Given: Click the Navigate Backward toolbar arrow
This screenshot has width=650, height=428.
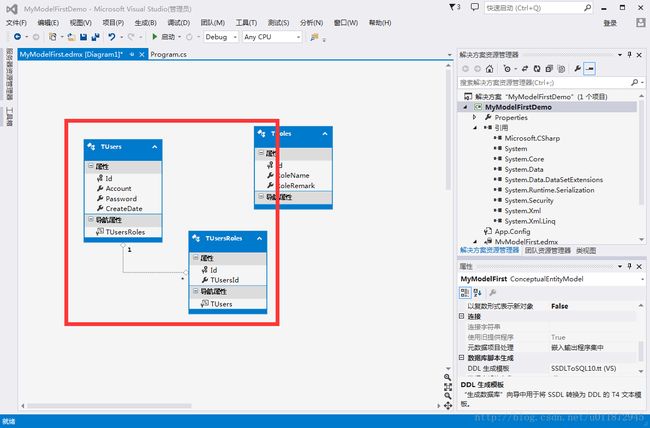Looking at the screenshot, I should (x=17, y=37).
